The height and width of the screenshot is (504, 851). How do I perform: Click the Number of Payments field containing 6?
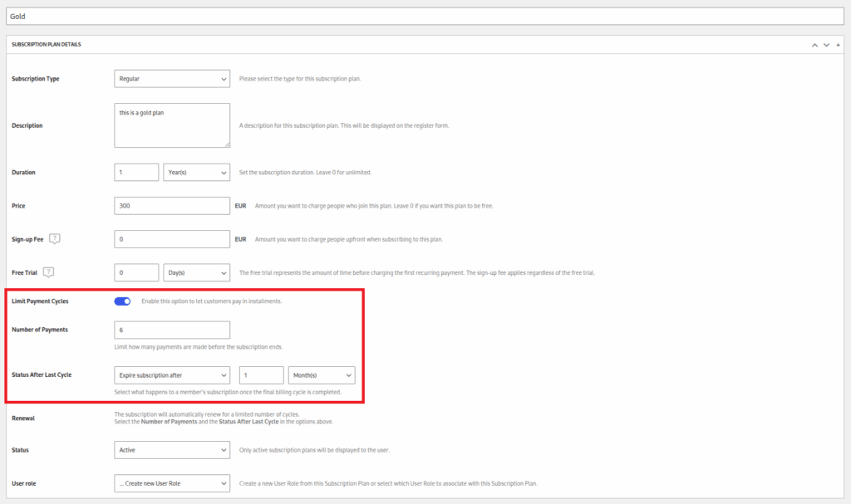click(172, 330)
